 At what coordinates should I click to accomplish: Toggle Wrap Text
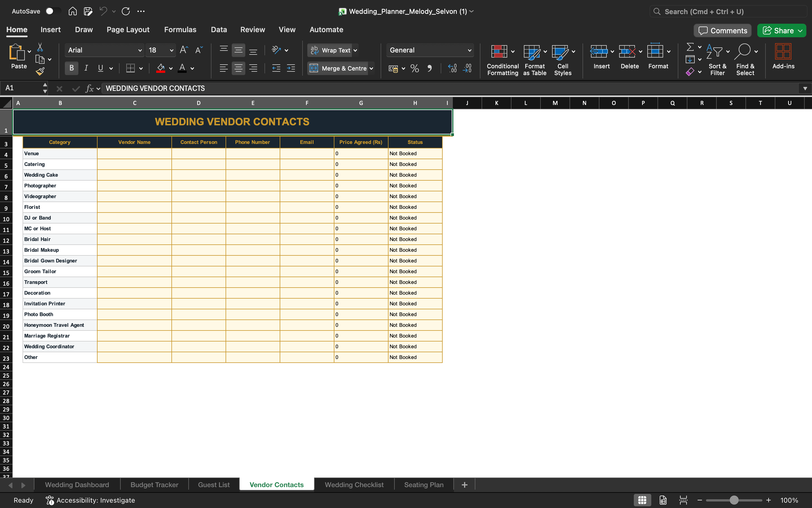(330, 50)
